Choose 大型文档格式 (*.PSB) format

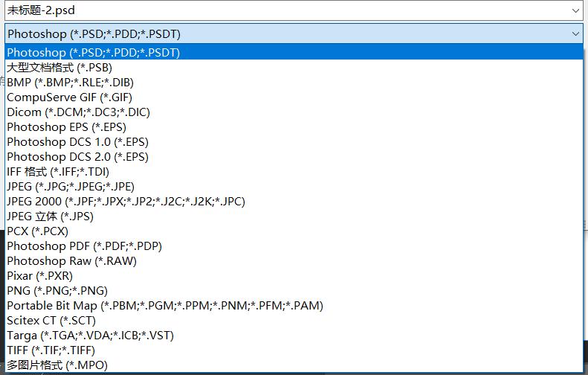[294, 67]
